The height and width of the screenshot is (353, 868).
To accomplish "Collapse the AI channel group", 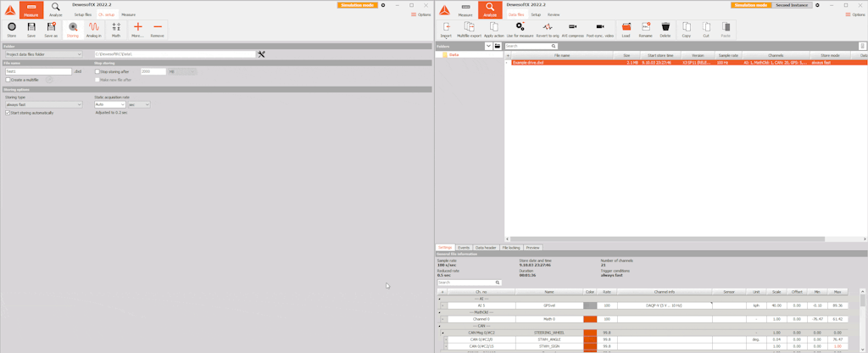I will tap(440, 299).
